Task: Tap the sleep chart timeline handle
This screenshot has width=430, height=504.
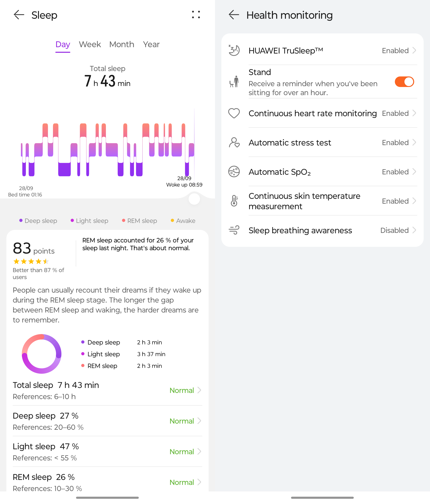Action: coord(194,199)
